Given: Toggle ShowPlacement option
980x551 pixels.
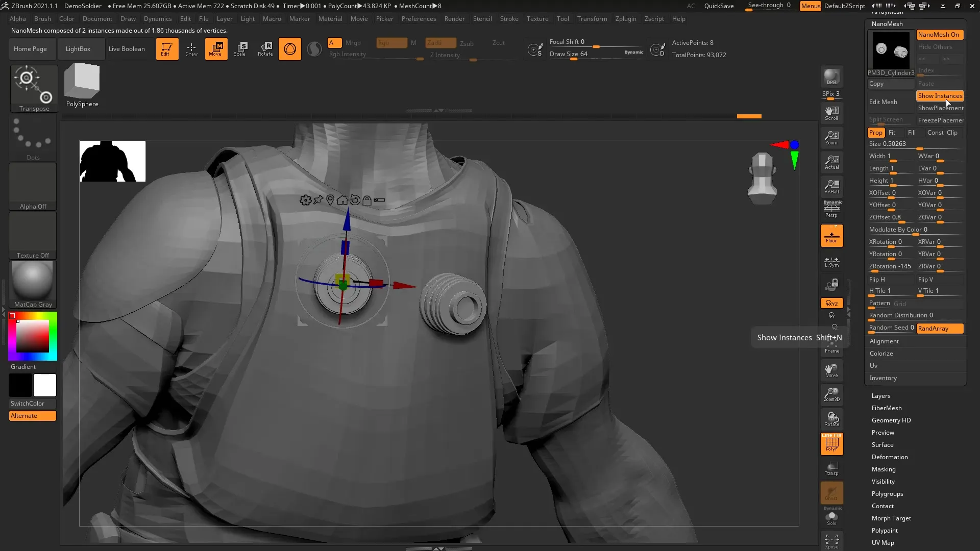Looking at the screenshot, I should click(x=940, y=108).
